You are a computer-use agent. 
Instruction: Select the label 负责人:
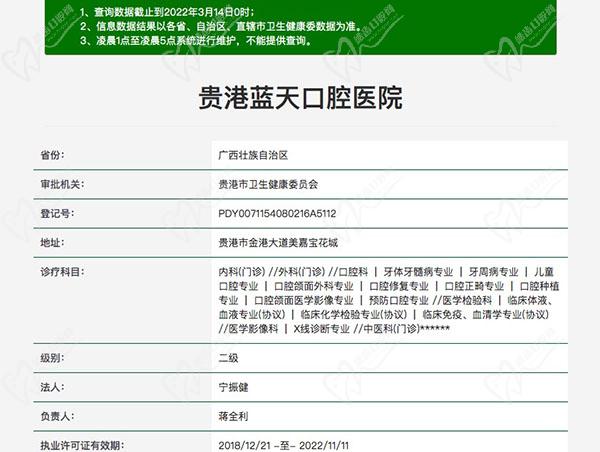pos(57,416)
